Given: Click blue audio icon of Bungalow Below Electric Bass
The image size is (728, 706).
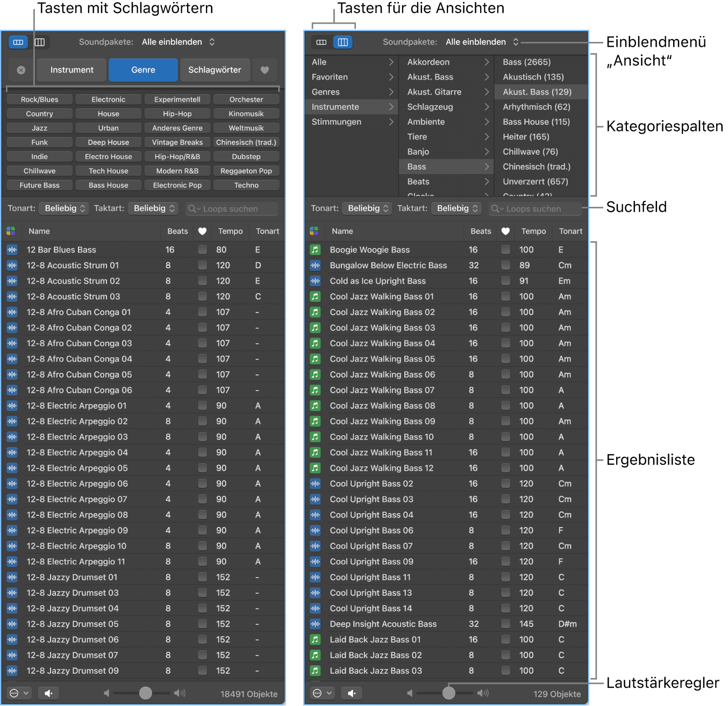Looking at the screenshot, I should (315, 265).
